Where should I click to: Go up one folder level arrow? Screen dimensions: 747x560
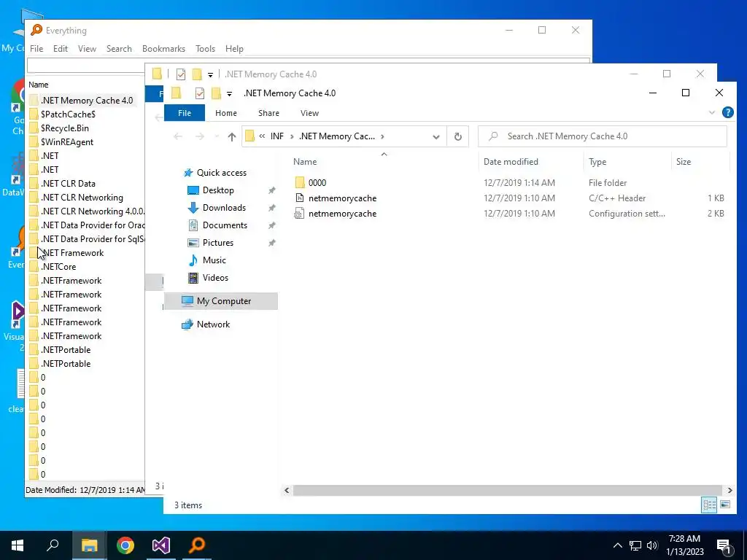pyautogui.click(x=231, y=136)
